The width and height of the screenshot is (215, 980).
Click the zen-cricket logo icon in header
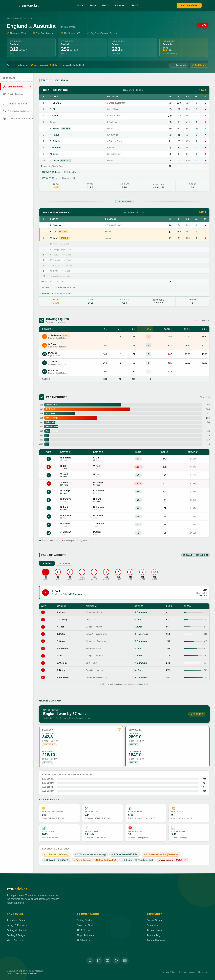[18, 5]
